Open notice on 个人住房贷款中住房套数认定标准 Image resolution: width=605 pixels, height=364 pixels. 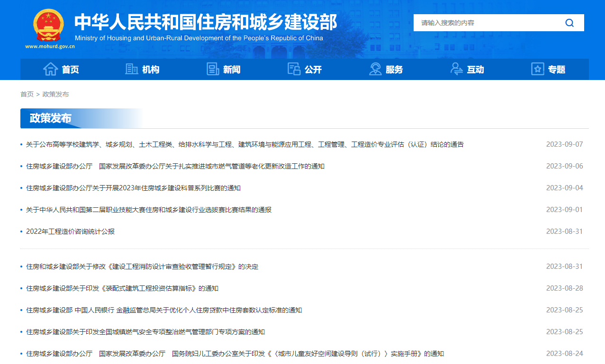coord(164,310)
